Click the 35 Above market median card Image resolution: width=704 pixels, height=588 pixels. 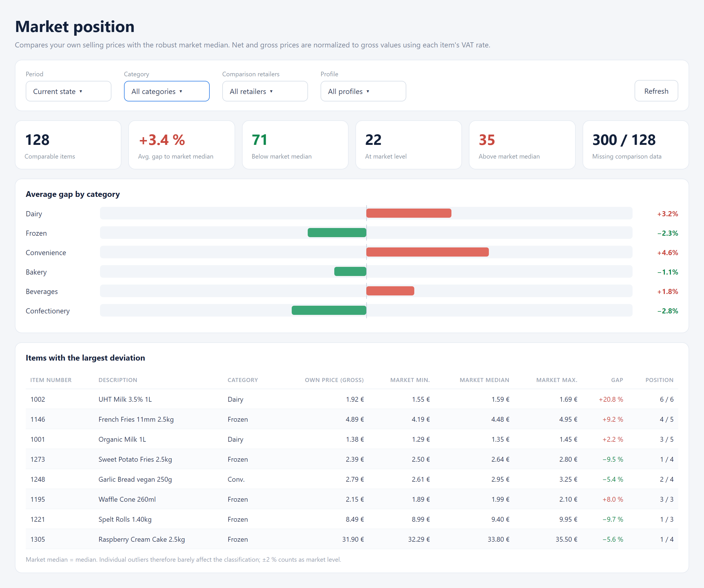click(x=522, y=145)
